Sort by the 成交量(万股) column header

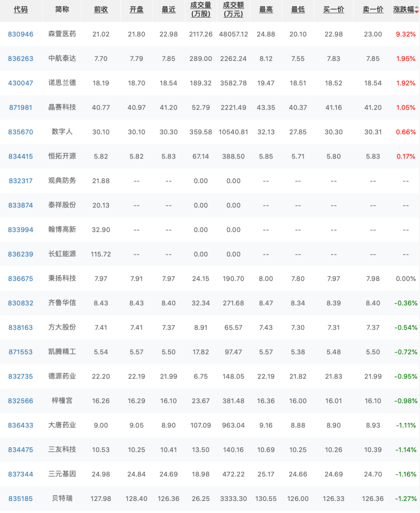(x=201, y=9)
